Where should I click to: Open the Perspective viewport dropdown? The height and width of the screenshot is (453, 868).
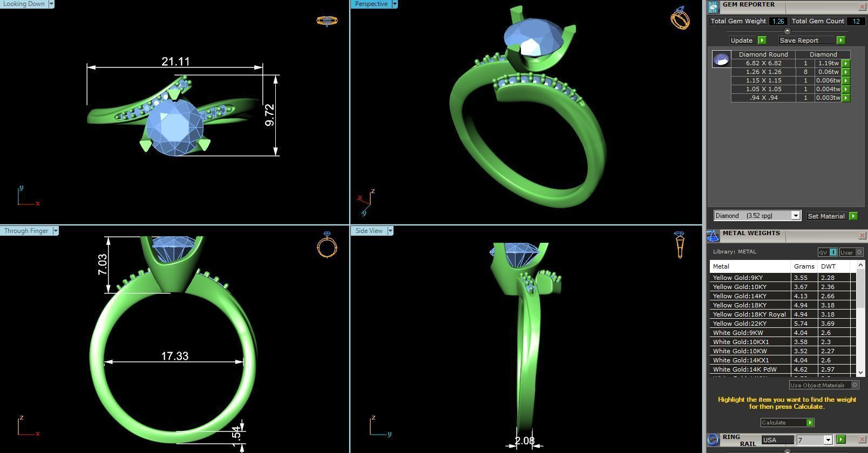395,4
